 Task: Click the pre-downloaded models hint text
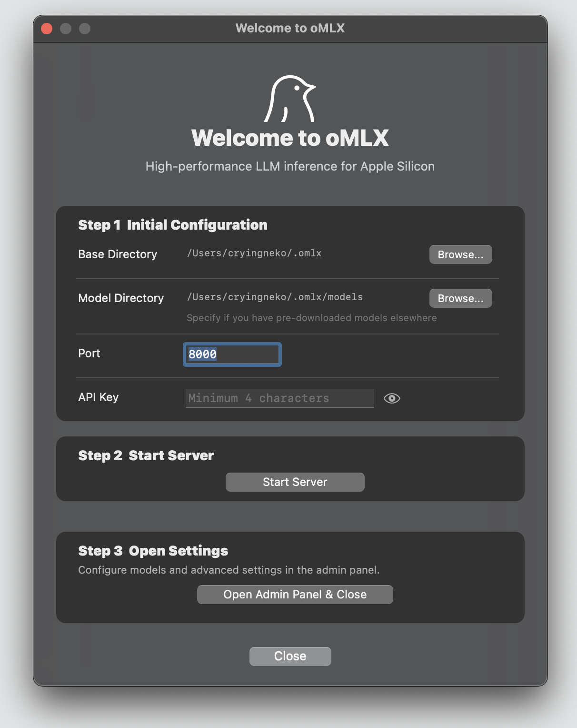coord(312,318)
